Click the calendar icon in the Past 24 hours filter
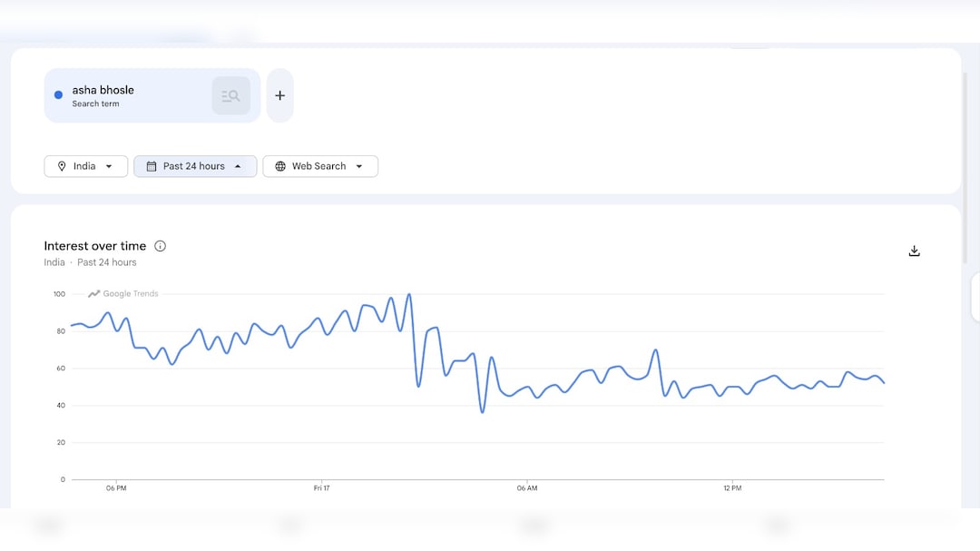Screen dimensions: 980x551 [x=152, y=166]
